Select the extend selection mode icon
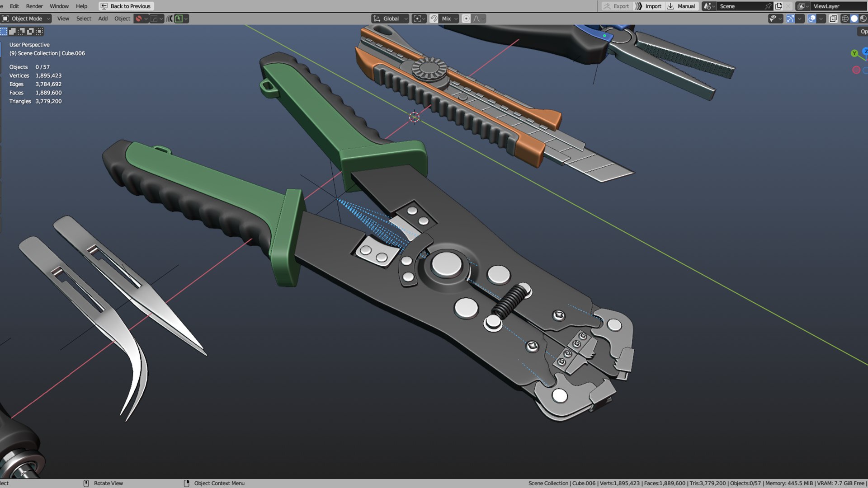 (13, 31)
